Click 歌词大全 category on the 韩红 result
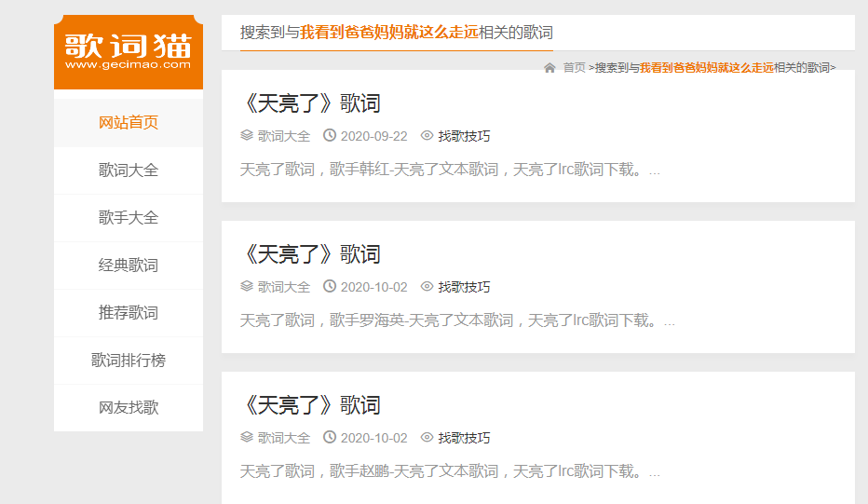The width and height of the screenshot is (868, 504). [284, 136]
